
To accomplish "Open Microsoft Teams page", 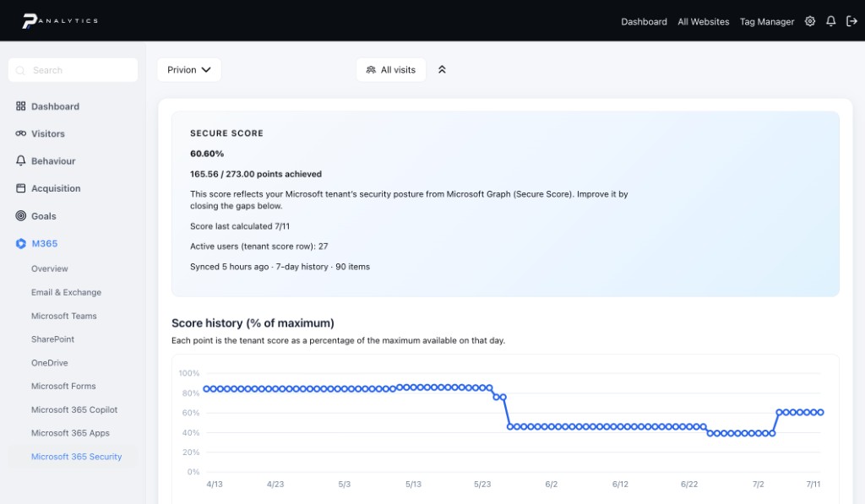I will tap(64, 316).
